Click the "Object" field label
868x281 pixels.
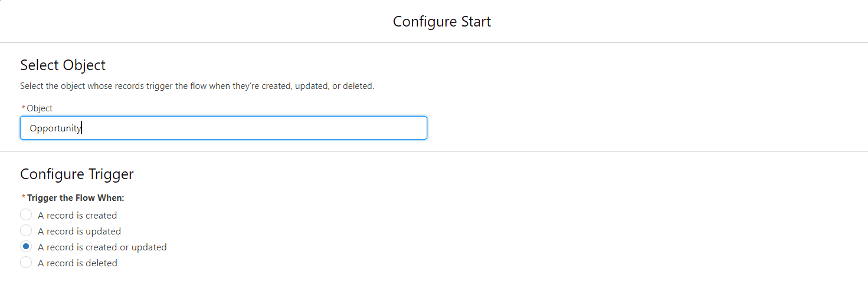coord(40,108)
